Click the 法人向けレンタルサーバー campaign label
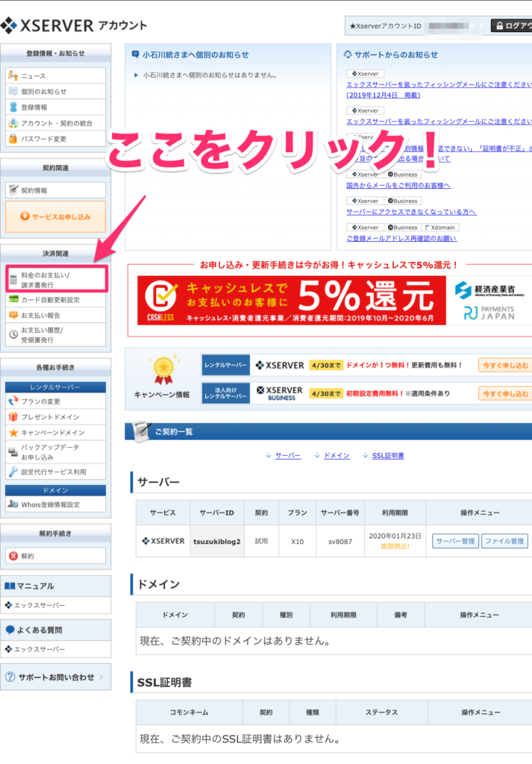 225,393
